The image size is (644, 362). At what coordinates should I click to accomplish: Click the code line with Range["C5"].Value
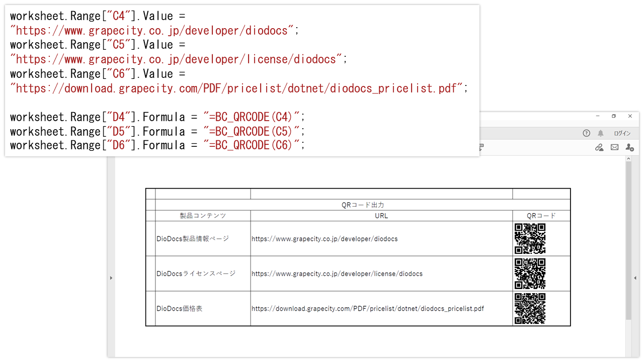coord(98,45)
